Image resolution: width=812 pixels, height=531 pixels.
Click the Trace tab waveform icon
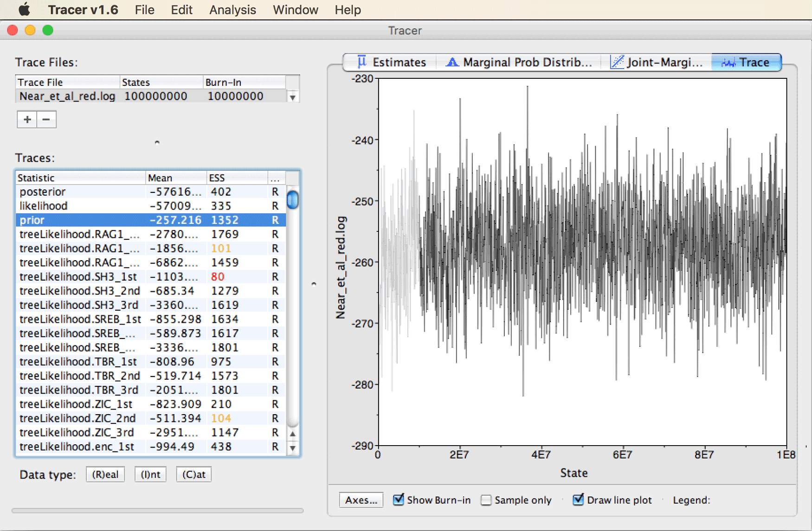coord(728,63)
